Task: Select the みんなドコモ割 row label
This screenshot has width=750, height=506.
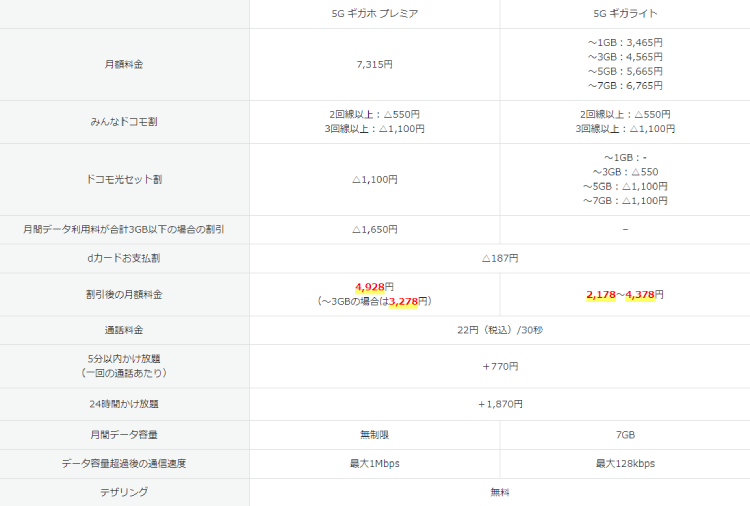Action: [124, 122]
